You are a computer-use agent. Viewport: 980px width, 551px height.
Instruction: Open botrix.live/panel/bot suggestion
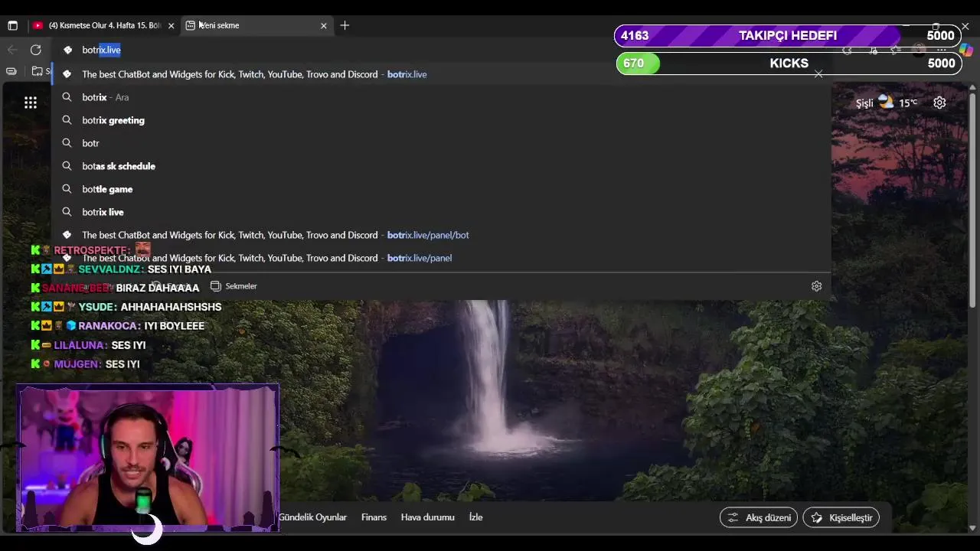coord(441,235)
